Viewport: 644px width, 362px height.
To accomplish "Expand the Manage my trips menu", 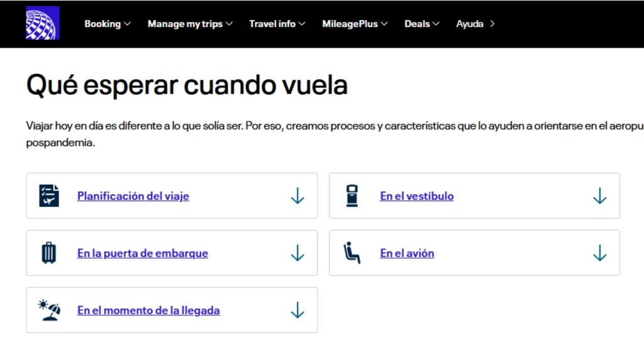I will pyautogui.click(x=190, y=24).
